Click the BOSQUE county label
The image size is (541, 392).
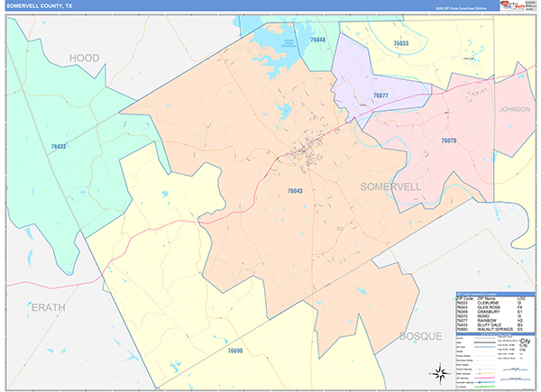click(x=420, y=336)
